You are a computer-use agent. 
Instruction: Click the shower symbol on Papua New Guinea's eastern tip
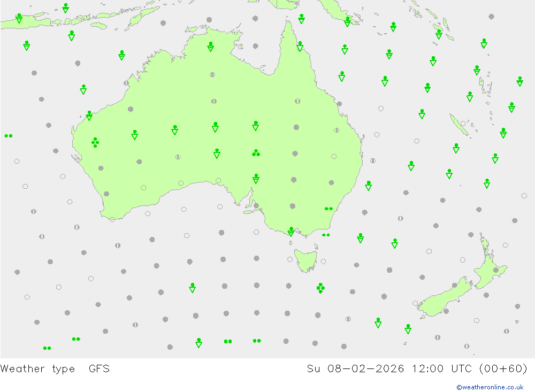tap(347, 22)
